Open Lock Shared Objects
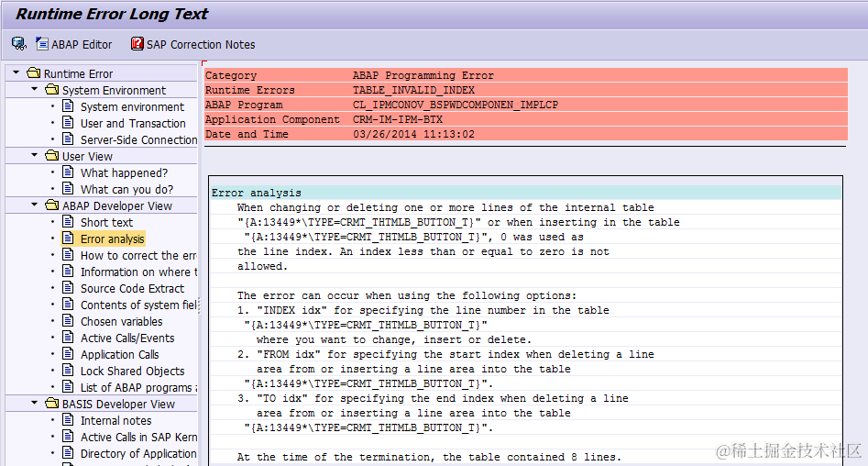The image size is (868, 466). (x=132, y=371)
